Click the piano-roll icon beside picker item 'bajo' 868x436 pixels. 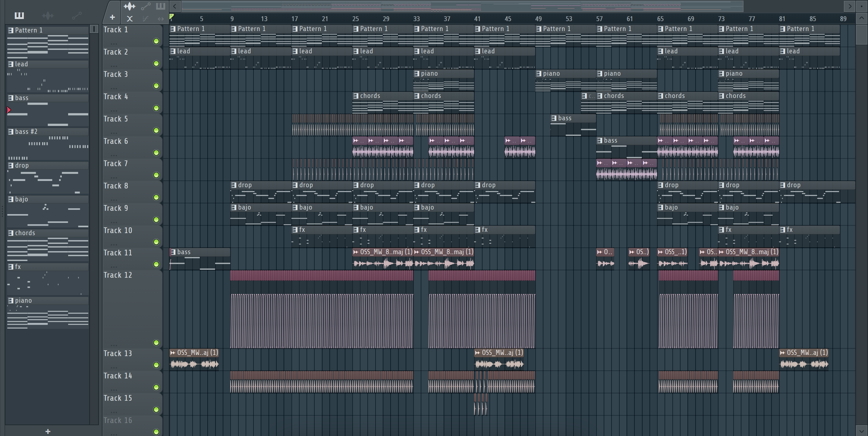(11, 199)
